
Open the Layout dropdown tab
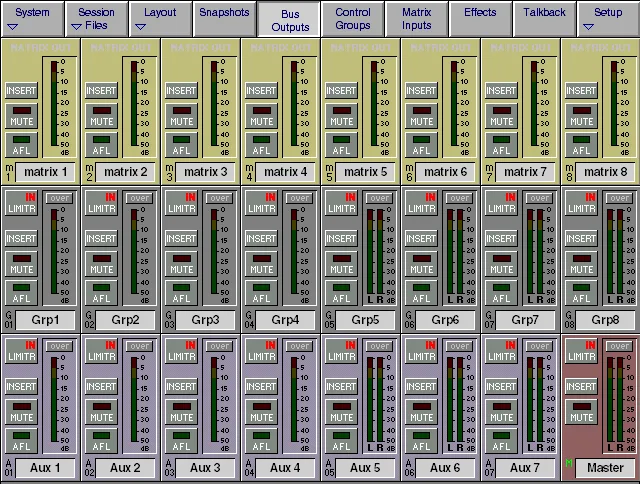pos(160,19)
